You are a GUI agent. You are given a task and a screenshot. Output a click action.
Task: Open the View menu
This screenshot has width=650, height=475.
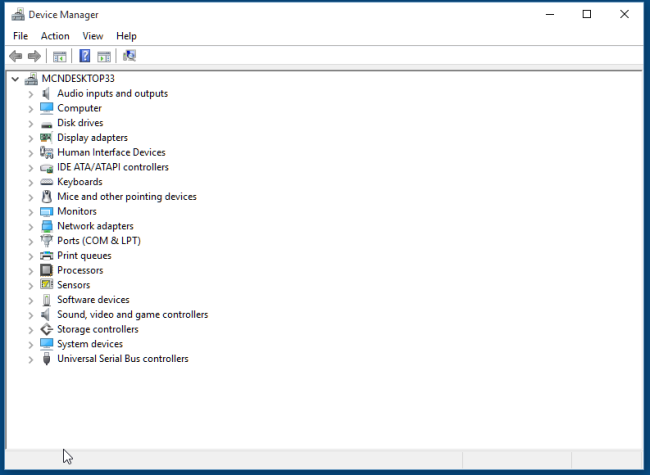coord(92,36)
